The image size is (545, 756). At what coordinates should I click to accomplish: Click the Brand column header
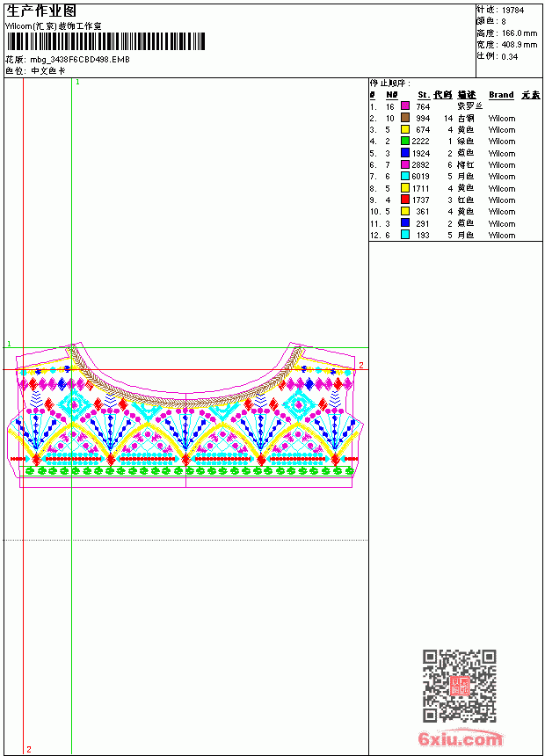tap(501, 95)
